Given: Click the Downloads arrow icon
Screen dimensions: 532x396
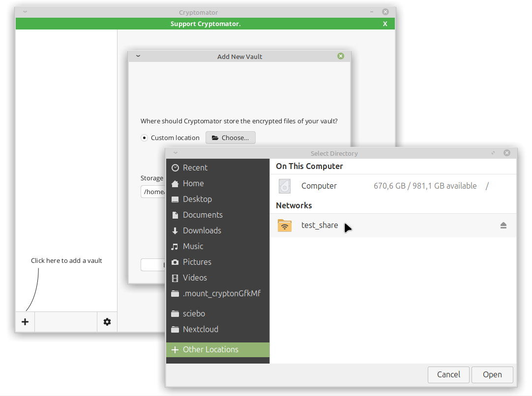Looking at the screenshot, I should (175, 231).
